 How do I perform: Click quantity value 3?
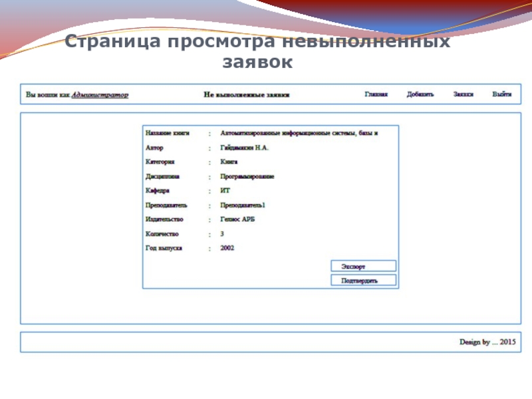point(222,234)
